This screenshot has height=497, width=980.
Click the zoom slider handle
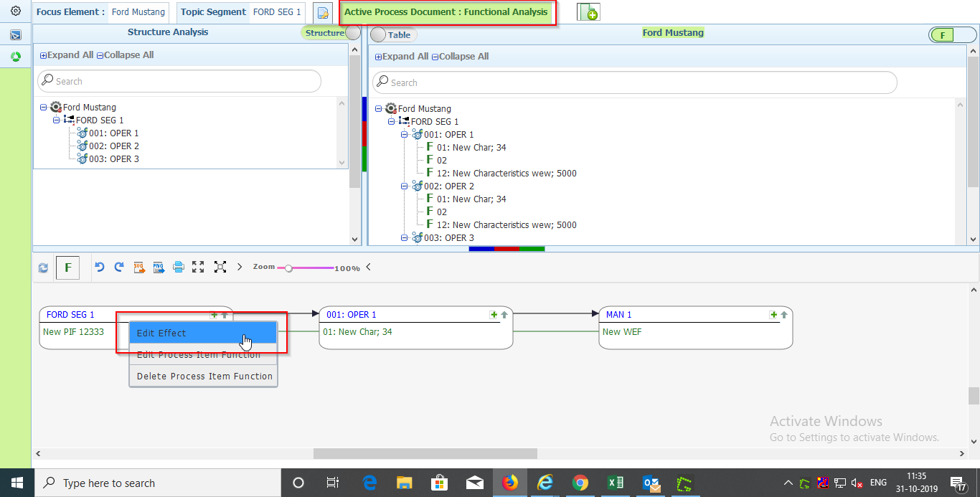(288, 268)
